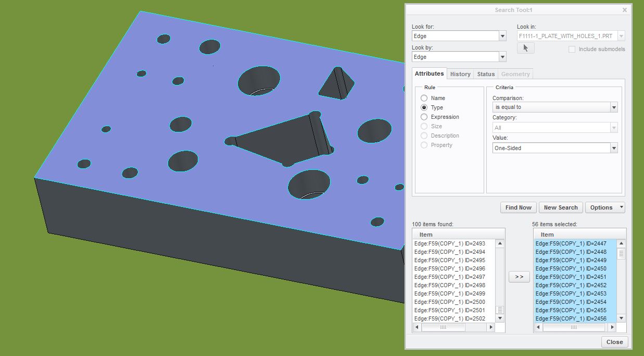The image size is (644, 356).
Task: Click selected list vertical scrollbar up arrow
Action: tap(621, 243)
